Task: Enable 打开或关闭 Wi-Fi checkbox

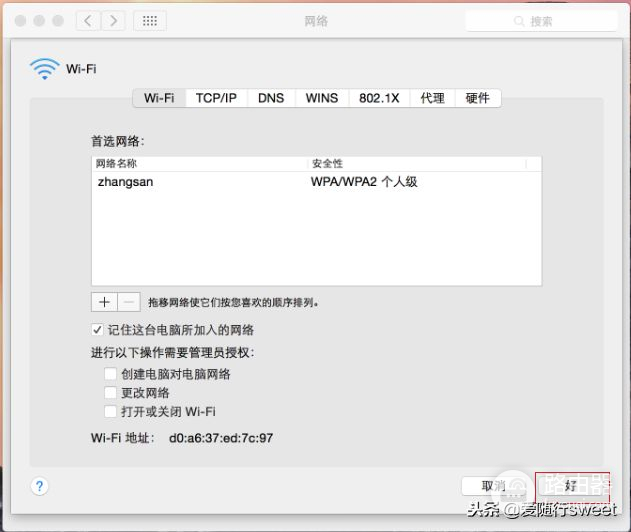Action: [110, 412]
